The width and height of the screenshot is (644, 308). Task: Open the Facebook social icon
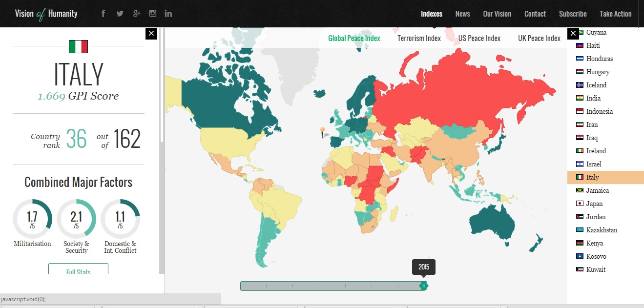[x=103, y=13]
